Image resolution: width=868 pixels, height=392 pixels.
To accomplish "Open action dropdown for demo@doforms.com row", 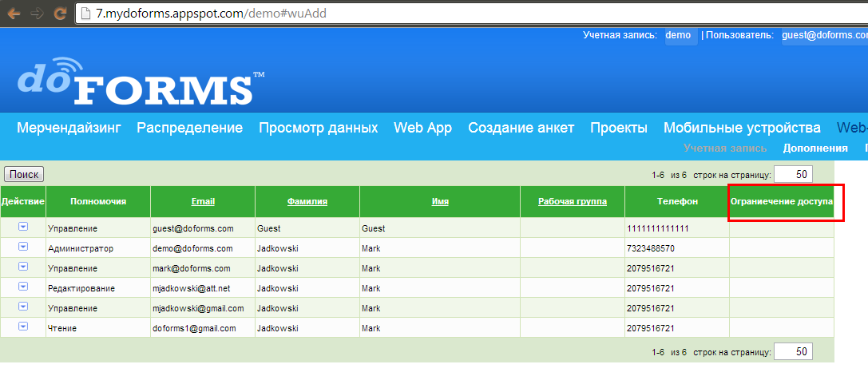I will point(23,247).
